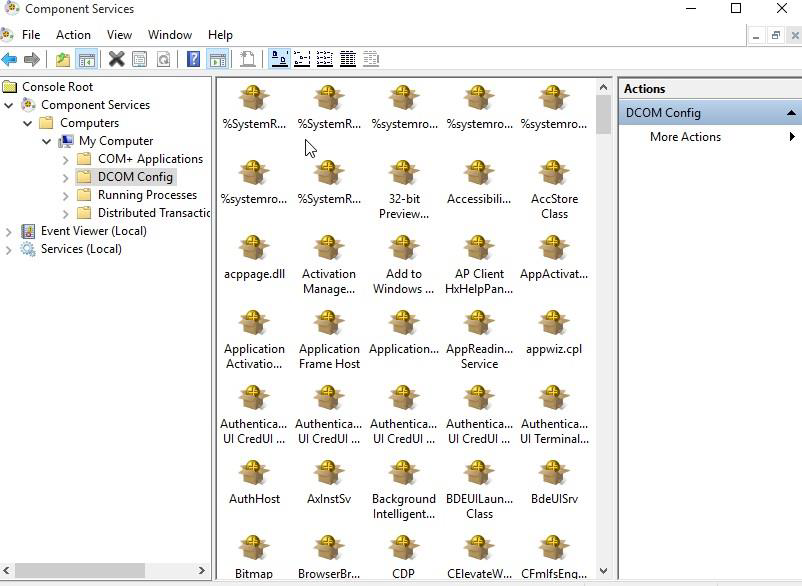Image resolution: width=802 pixels, height=586 pixels.
Task: Click the console tree's right scroll arrow
Action: tap(202, 570)
